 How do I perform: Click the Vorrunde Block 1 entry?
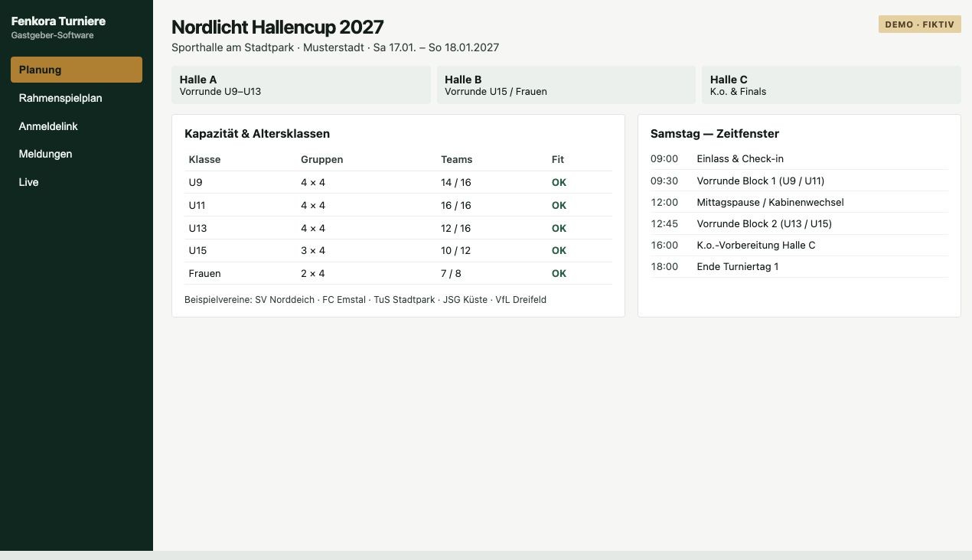coord(761,181)
